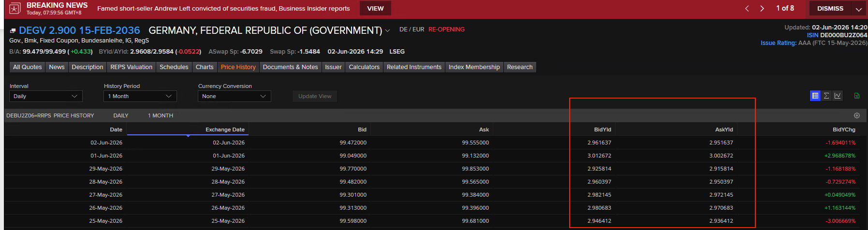The width and height of the screenshot is (868, 230).
Task: Dismiss the breaking news banner
Action: click(830, 9)
